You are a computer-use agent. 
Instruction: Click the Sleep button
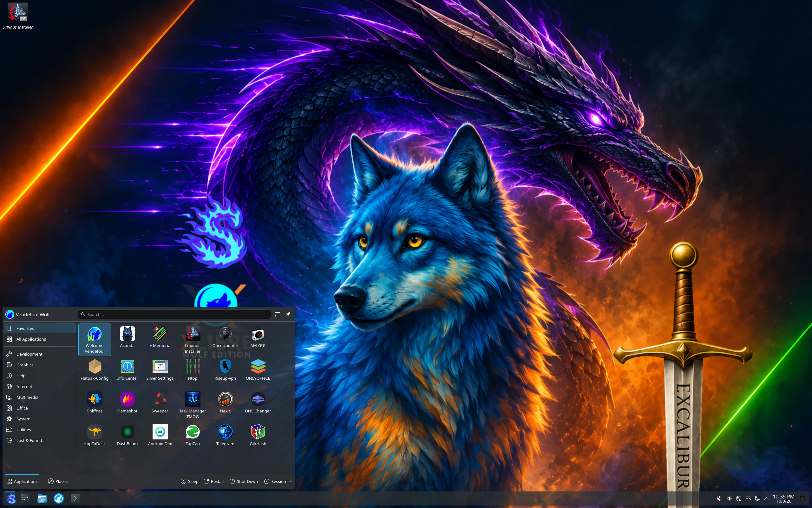190,481
